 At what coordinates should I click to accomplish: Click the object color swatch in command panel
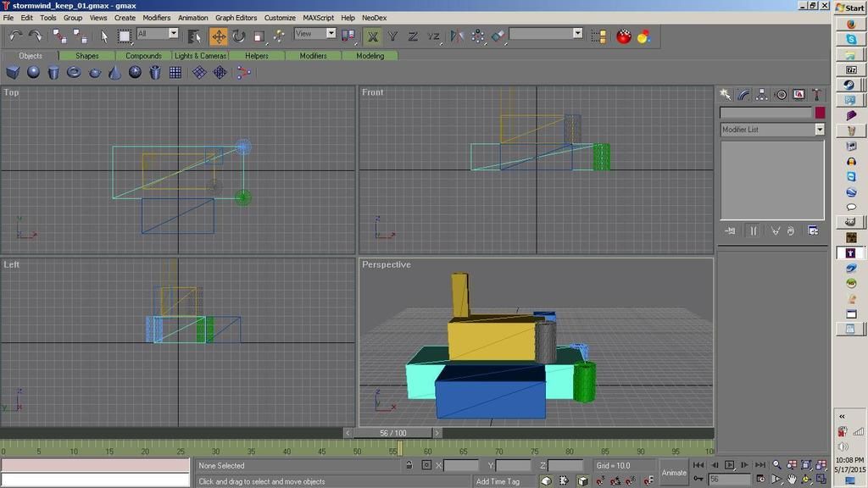tap(820, 113)
